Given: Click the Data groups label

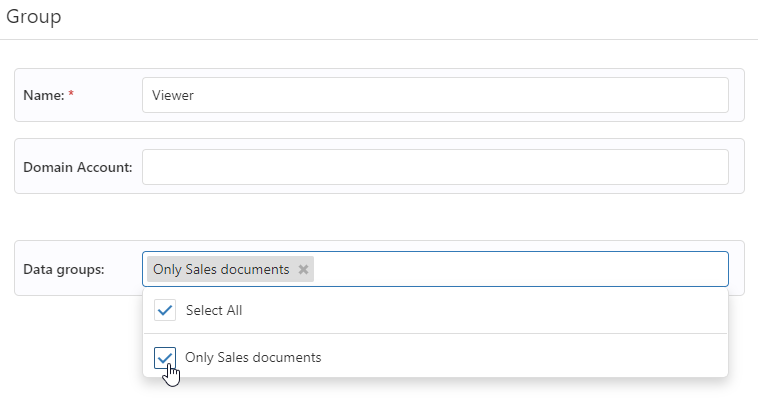Looking at the screenshot, I should click(x=62, y=269).
